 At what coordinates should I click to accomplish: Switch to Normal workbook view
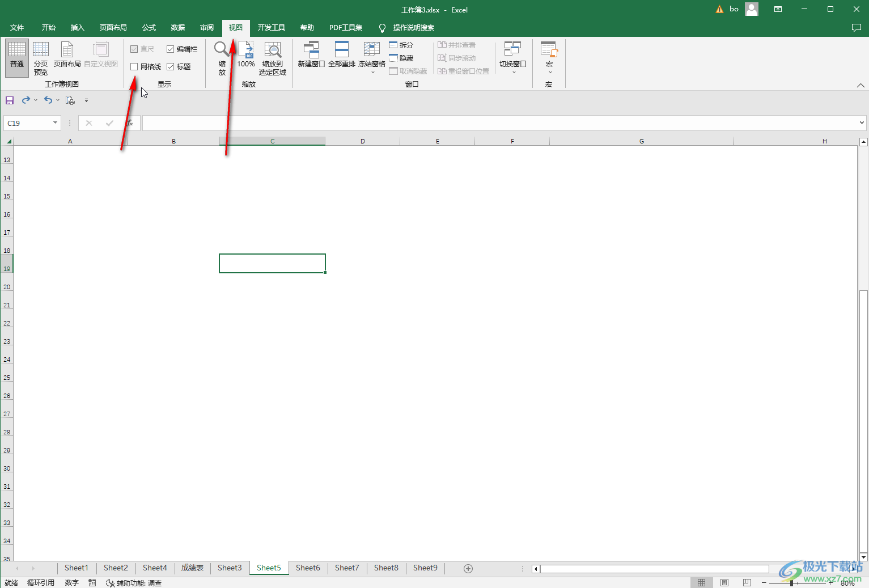[x=17, y=58]
